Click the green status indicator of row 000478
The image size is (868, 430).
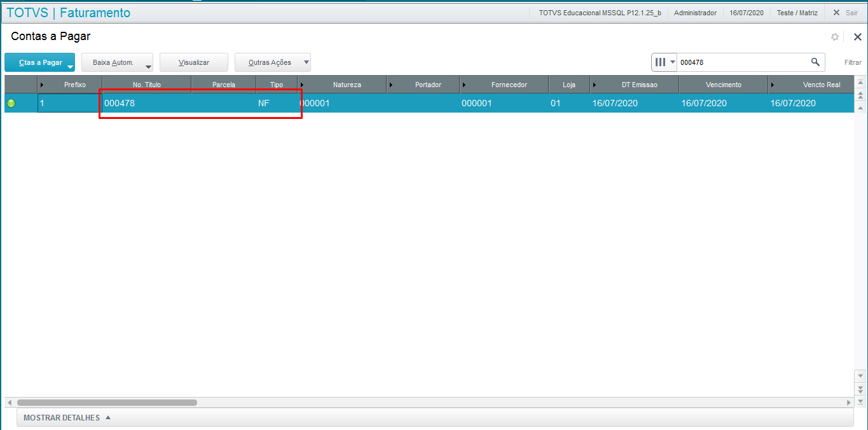[11, 103]
